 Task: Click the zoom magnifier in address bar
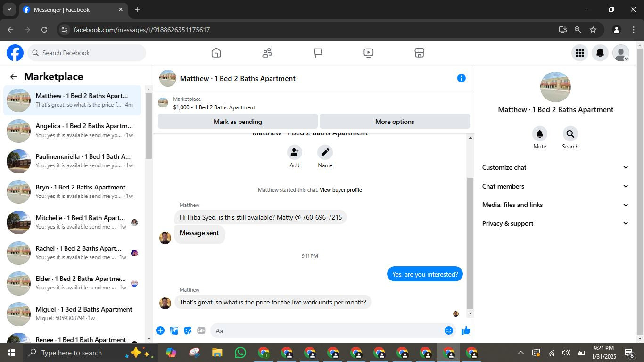tap(578, 30)
